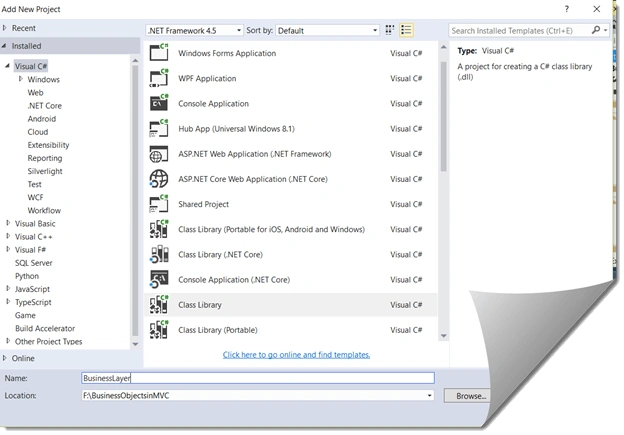Click the "Shared Project" template name
The width and height of the screenshot is (624, 435).
pyautogui.click(x=203, y=204)
